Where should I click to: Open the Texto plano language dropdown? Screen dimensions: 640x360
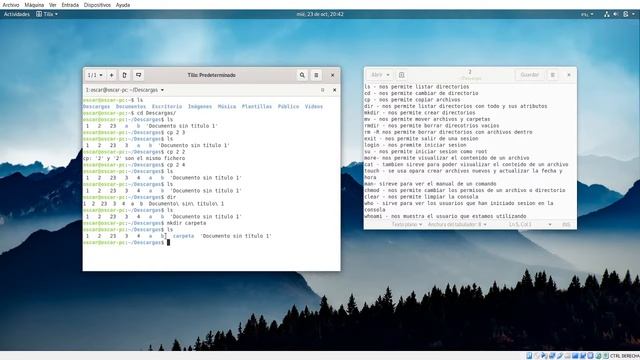(x=407, y=224)
